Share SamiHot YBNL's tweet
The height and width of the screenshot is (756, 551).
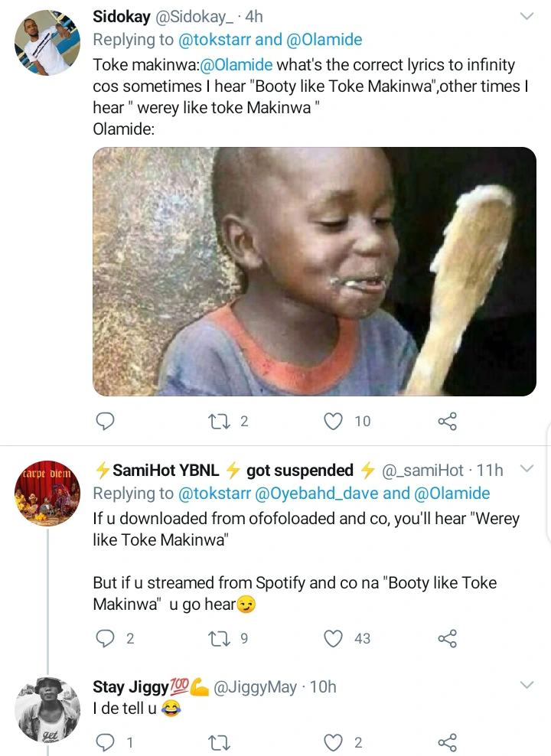click(447, 638)
